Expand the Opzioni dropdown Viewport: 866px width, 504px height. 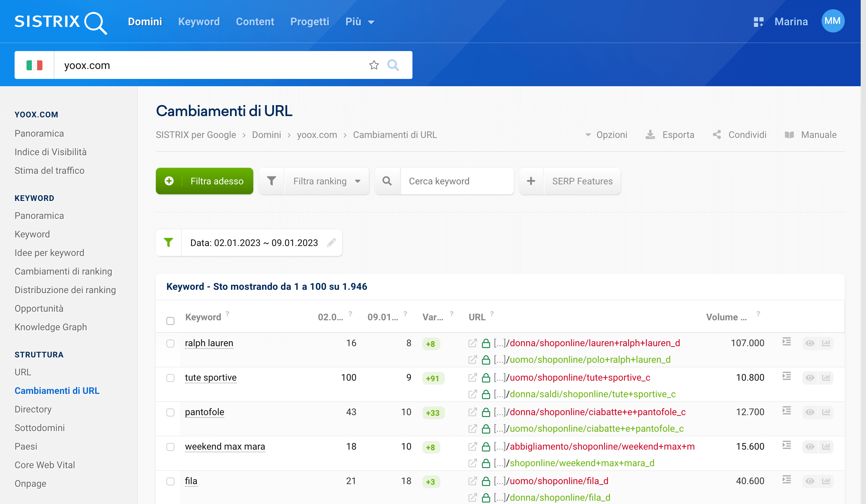coord(606,135)
